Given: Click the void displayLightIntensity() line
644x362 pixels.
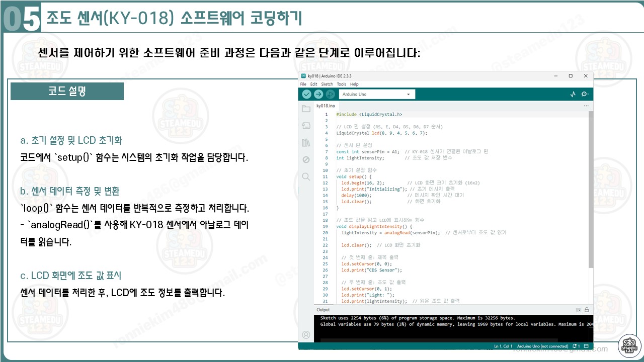Looking at the screenshot, I should [374, 226].
